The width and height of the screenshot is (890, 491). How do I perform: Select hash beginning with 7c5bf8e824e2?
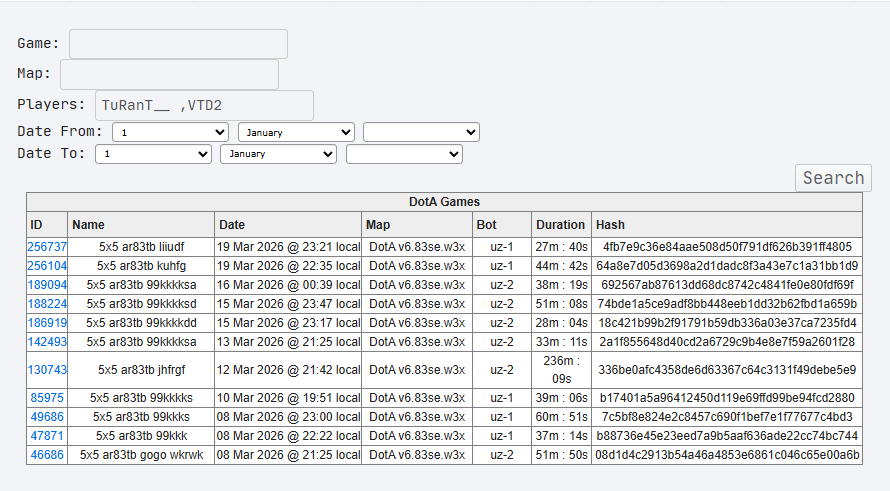(727, 417)
